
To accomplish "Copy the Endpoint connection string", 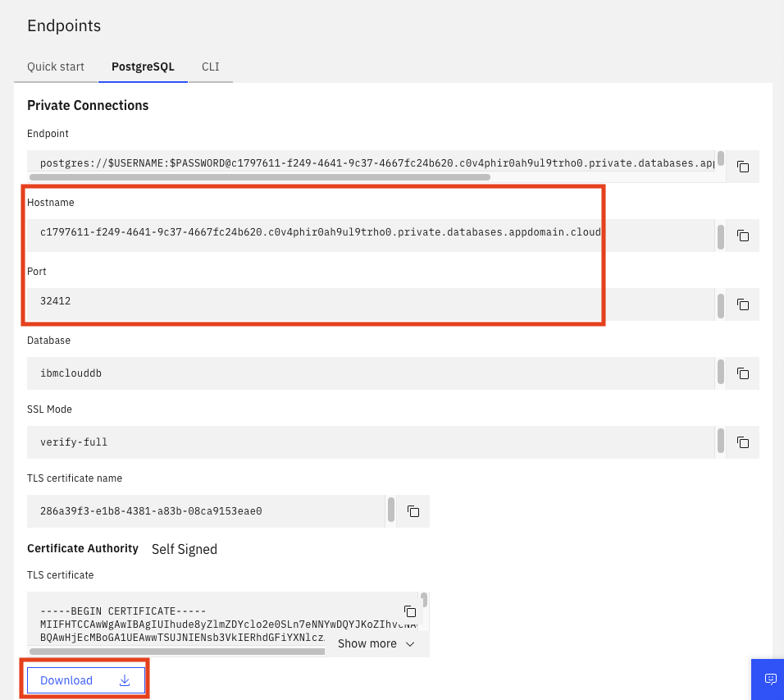I will (x=742, y=167).
